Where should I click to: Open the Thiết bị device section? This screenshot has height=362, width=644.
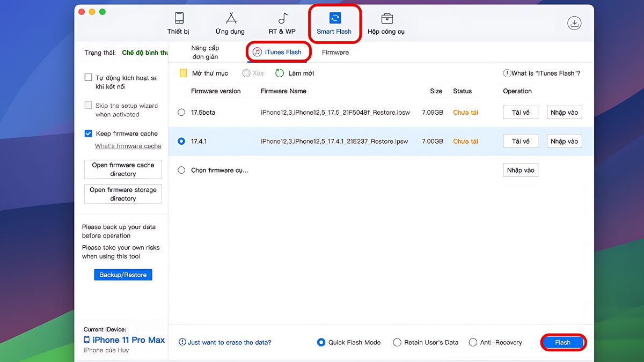(x=179, y=24)
